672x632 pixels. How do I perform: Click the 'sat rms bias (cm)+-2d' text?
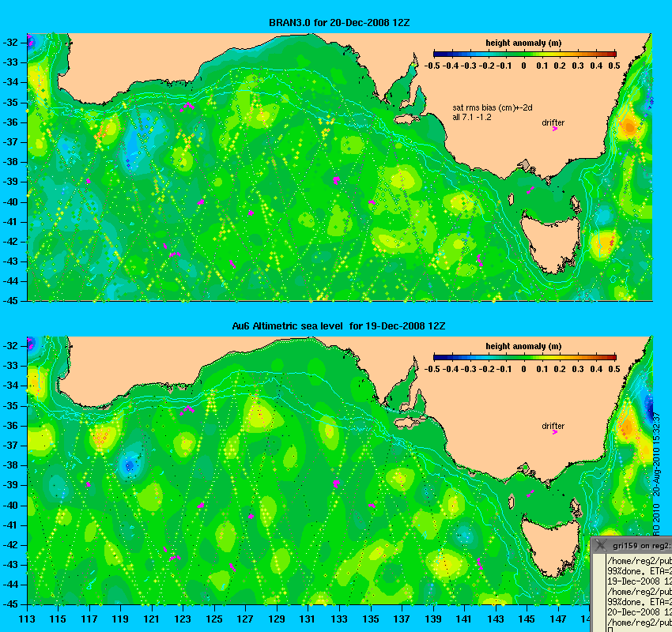493,108
